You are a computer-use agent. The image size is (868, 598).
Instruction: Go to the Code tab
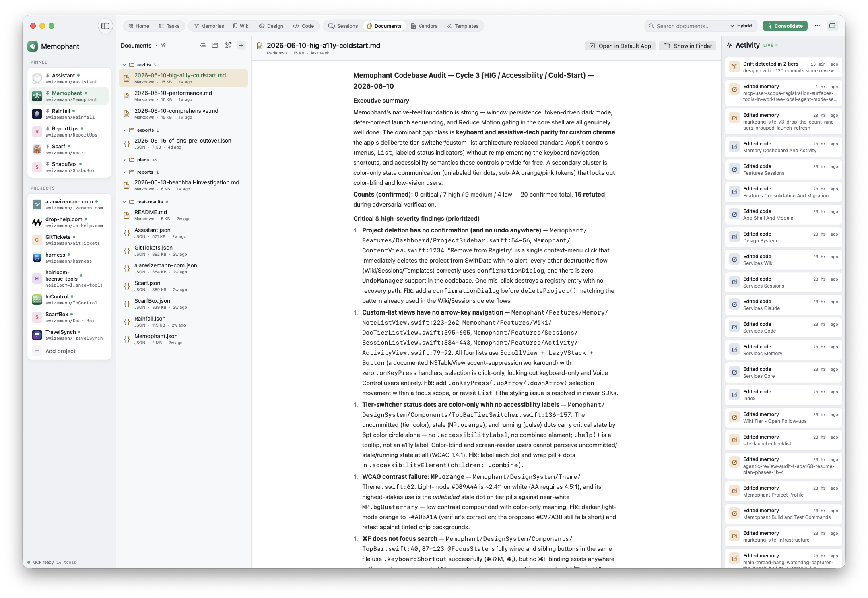click(303, 26)
